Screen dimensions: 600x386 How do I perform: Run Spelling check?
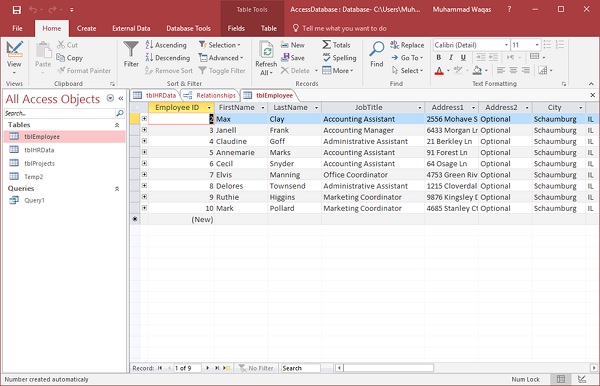coord(339,58)
